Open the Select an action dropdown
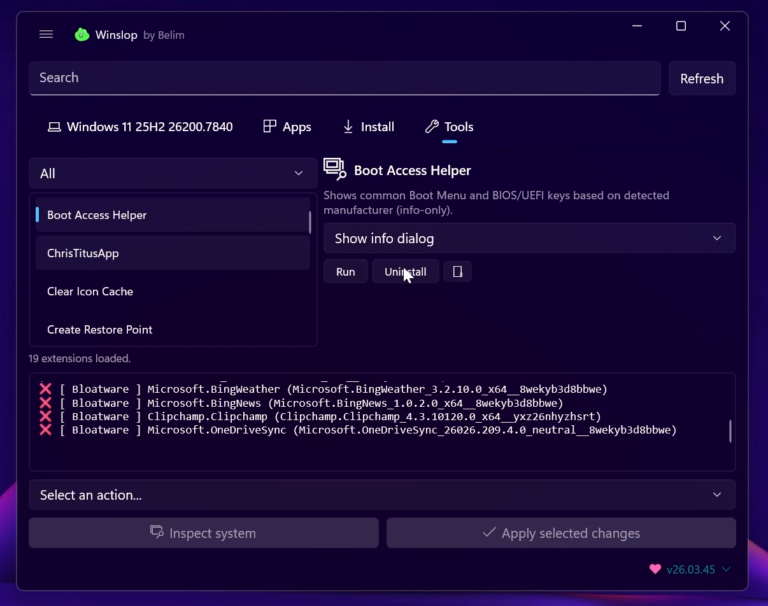 pos(382,495)
